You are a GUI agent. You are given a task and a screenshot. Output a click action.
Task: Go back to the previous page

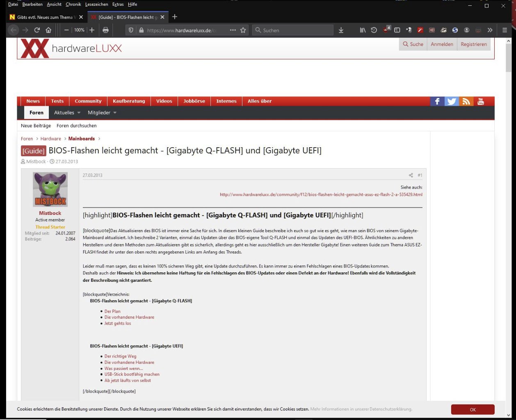point(14,30)
